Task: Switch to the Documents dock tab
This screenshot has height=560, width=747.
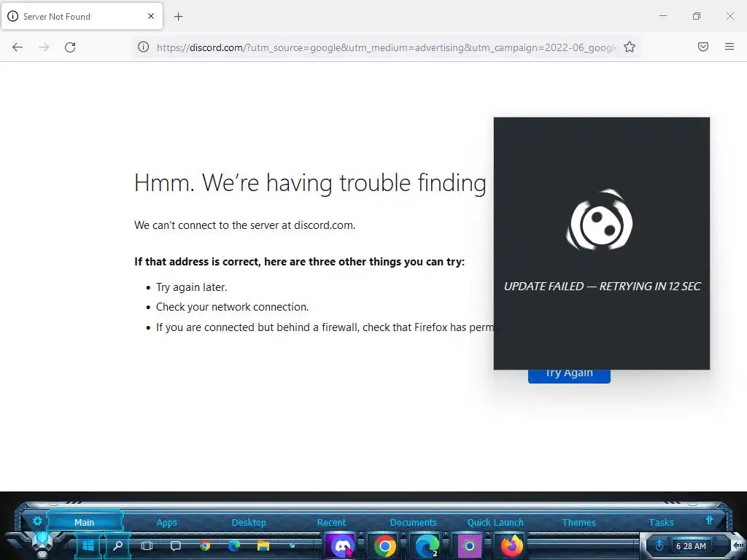Action: click(x=413, y=522)
